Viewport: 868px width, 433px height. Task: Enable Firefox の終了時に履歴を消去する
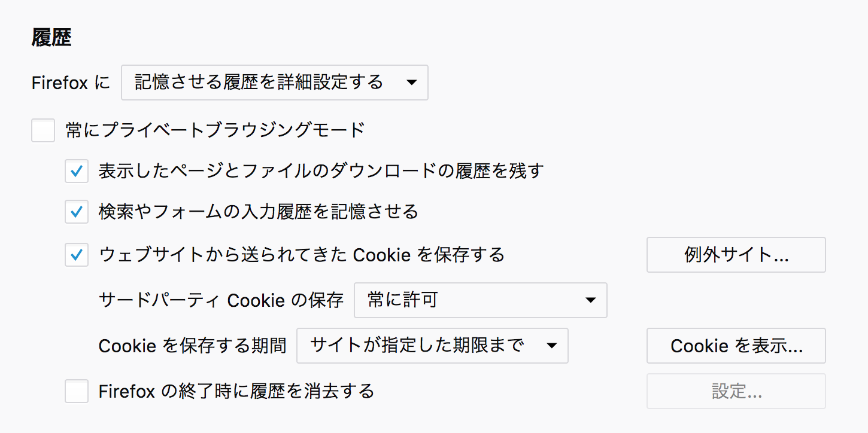(x=77, y=391)
